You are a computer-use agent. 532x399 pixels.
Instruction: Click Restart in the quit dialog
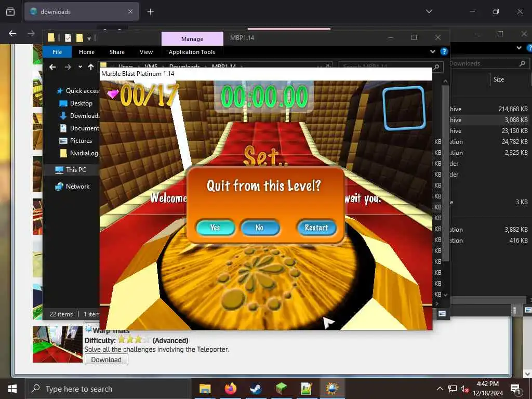[x=316, y=228]
